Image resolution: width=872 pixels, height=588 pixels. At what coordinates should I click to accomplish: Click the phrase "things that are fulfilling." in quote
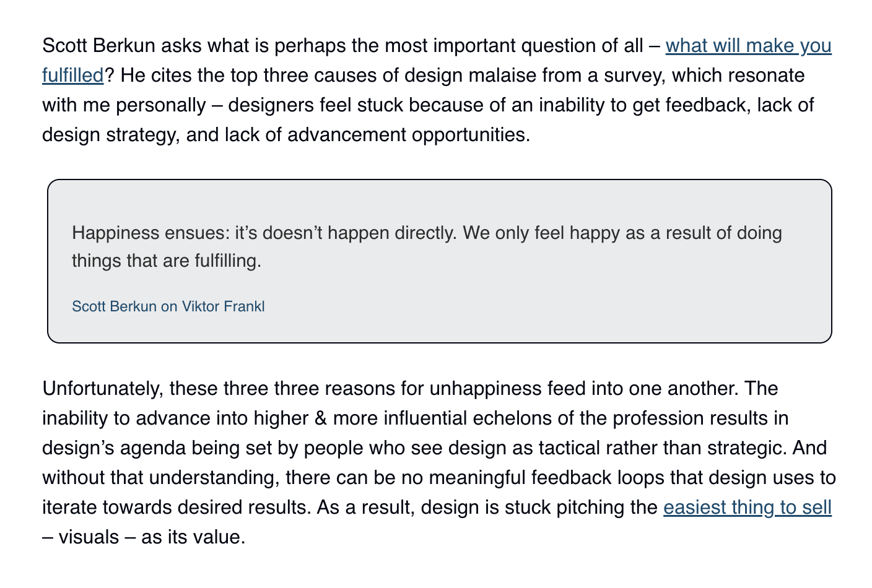pos(167,261)
